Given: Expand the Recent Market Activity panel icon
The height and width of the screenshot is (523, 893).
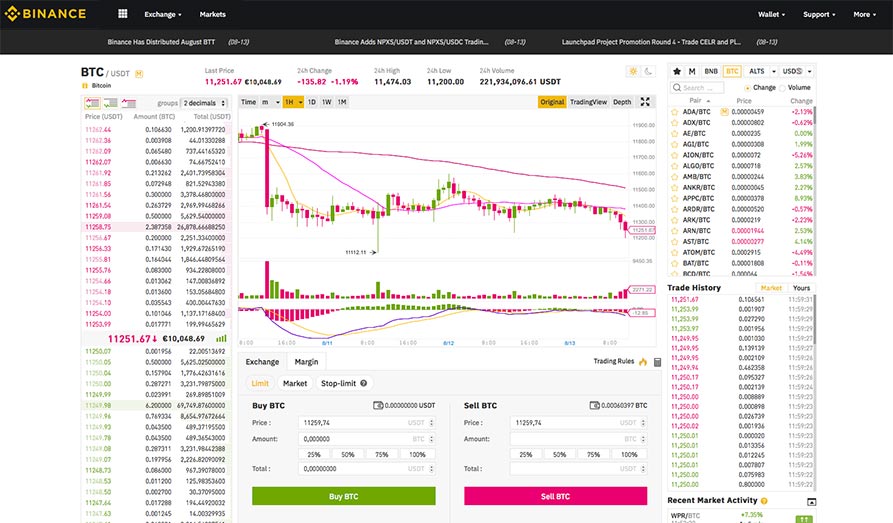Looking at the screenshot, I should pyautogui.click(x=812, y=501).
